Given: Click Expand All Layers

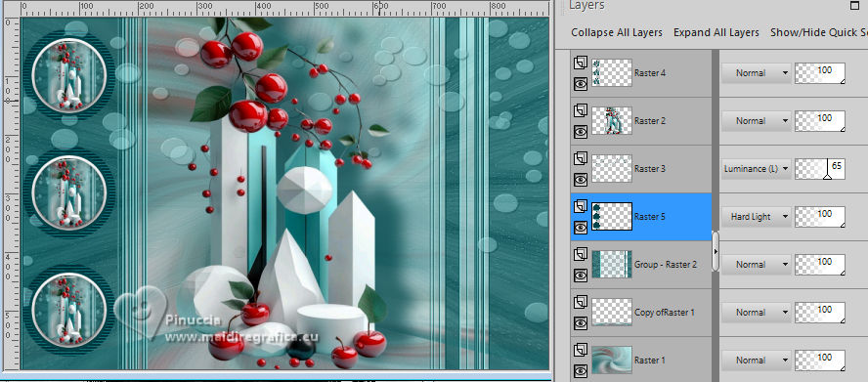Looking at the screenshot, I should click(716, 32).
